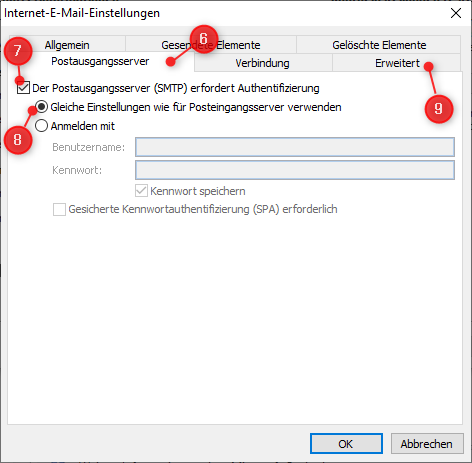Enable Gesicherte Kennwortauthentifizierung (SPA) checkbox
472x463 pixels.
59,210
